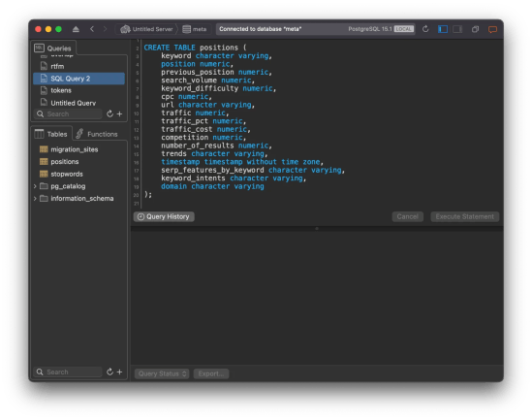
Task: Toggle the right sidebar panel
Action: pyautogui.click(x=457, y=29)
